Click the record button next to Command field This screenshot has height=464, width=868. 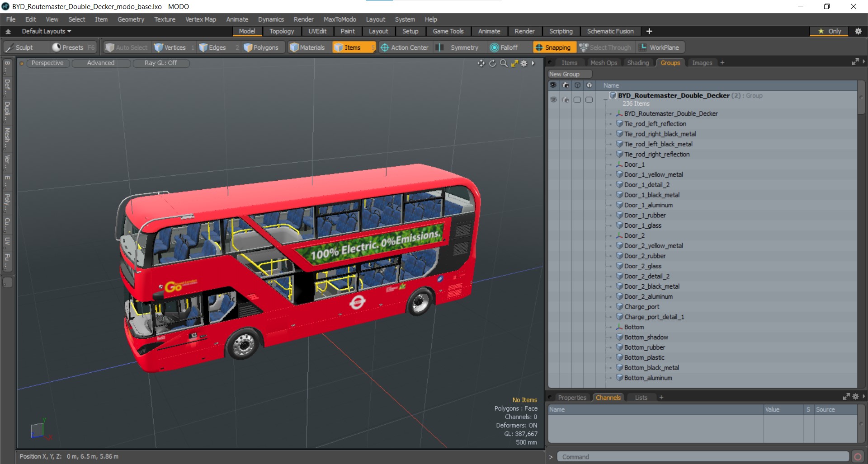tap(858, 457)
